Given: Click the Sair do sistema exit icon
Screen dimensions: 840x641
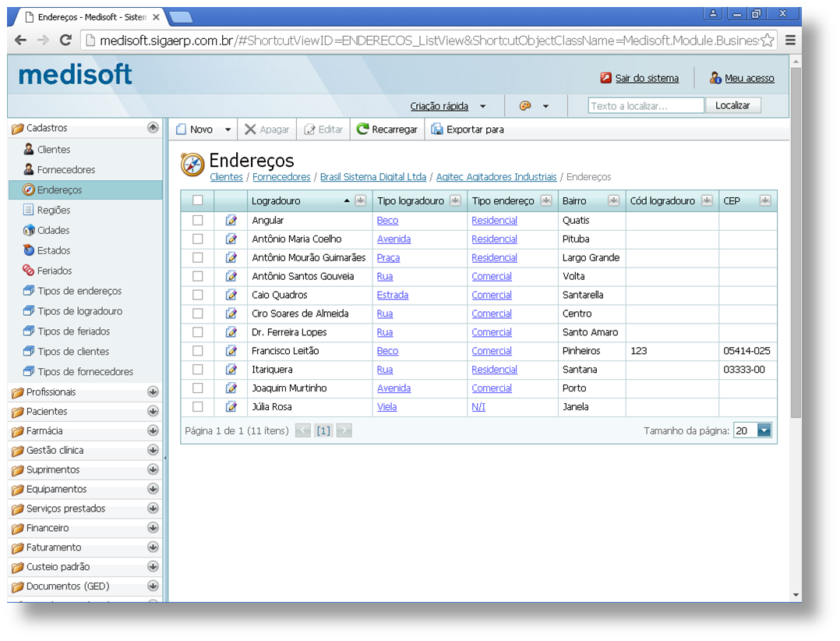Looking at the screenshot, I should (606, 78).
